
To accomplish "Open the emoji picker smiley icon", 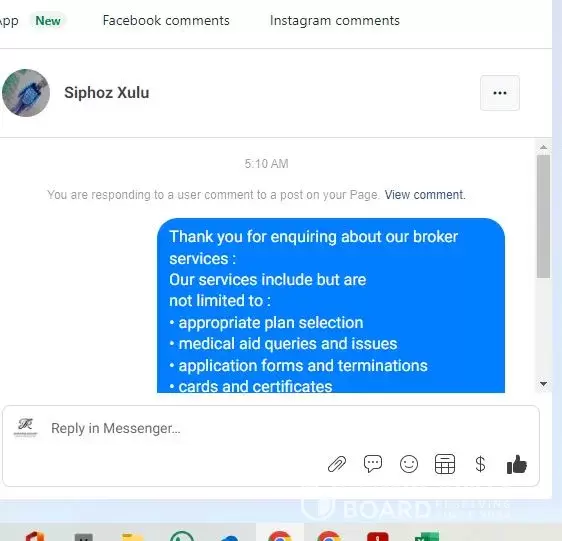I will 409,464.
